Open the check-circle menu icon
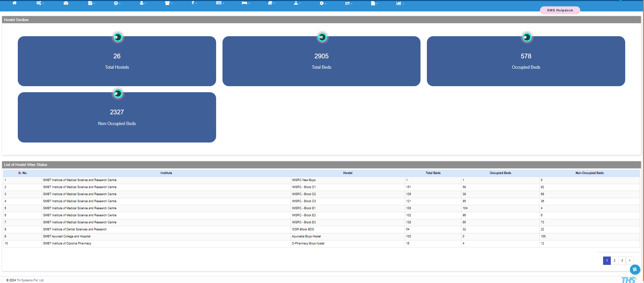 point(117,3)
